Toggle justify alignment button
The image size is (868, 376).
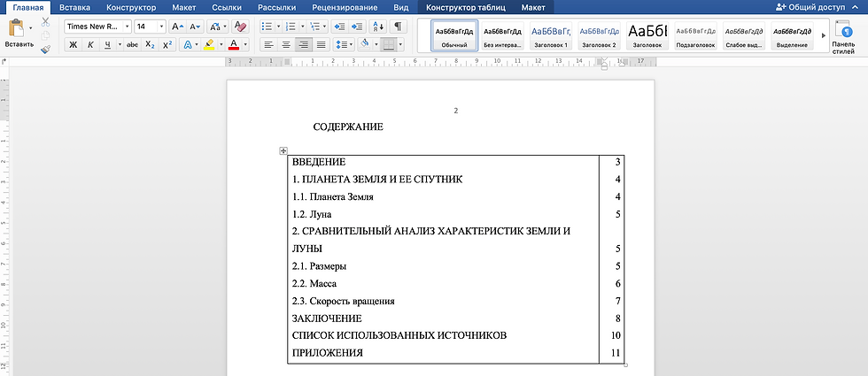click(321, 45)
